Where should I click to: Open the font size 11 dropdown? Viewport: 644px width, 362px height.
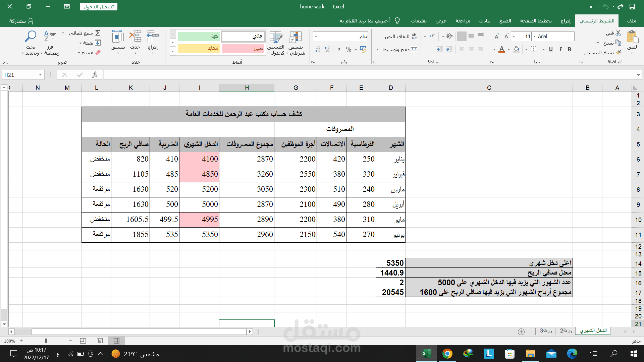pos(514,36)
